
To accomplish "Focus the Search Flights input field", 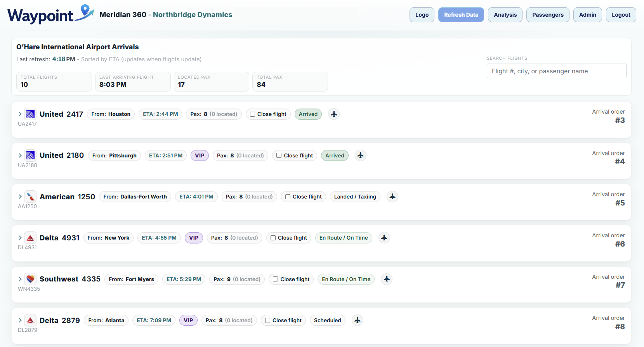I will [x=556, y=71].
